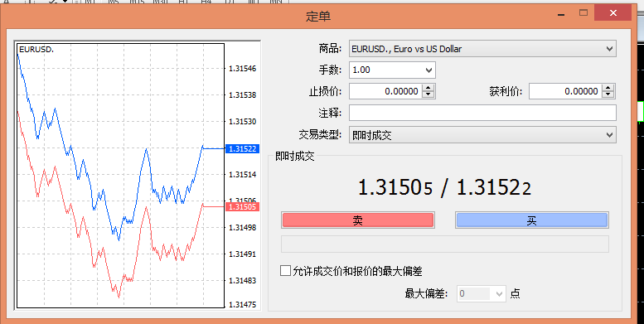Close the 定单 order window

(613, 13)
